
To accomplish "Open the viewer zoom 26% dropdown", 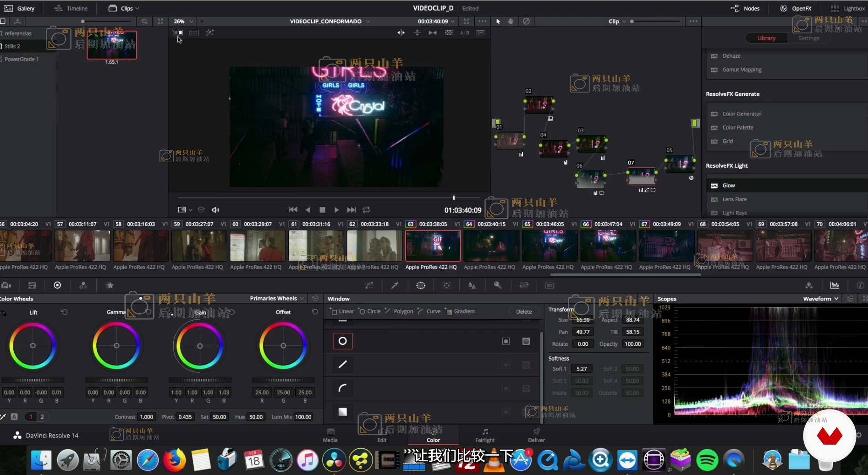I will coord(183,22).
